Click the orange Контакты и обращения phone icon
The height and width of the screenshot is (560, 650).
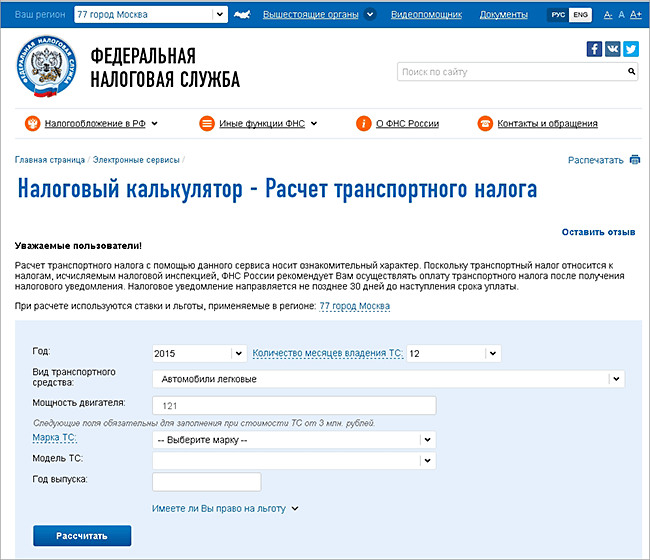tap(485, 124)
